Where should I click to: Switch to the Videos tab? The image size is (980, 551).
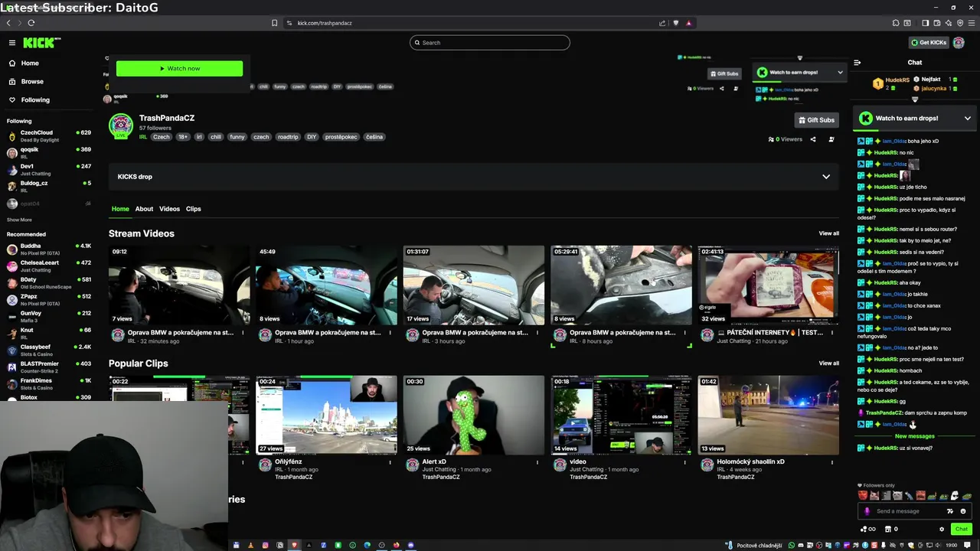pos(169,209)
